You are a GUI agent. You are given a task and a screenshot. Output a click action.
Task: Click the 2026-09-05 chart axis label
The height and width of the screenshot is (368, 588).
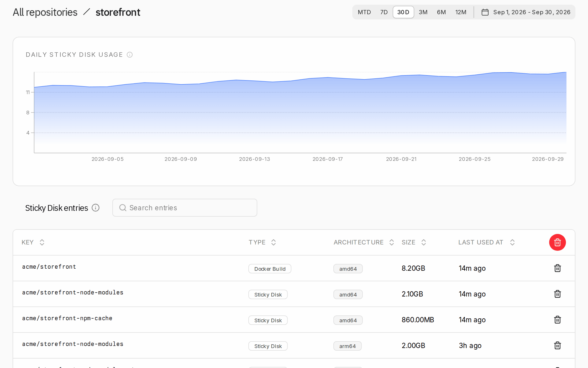tap(108, 159)
